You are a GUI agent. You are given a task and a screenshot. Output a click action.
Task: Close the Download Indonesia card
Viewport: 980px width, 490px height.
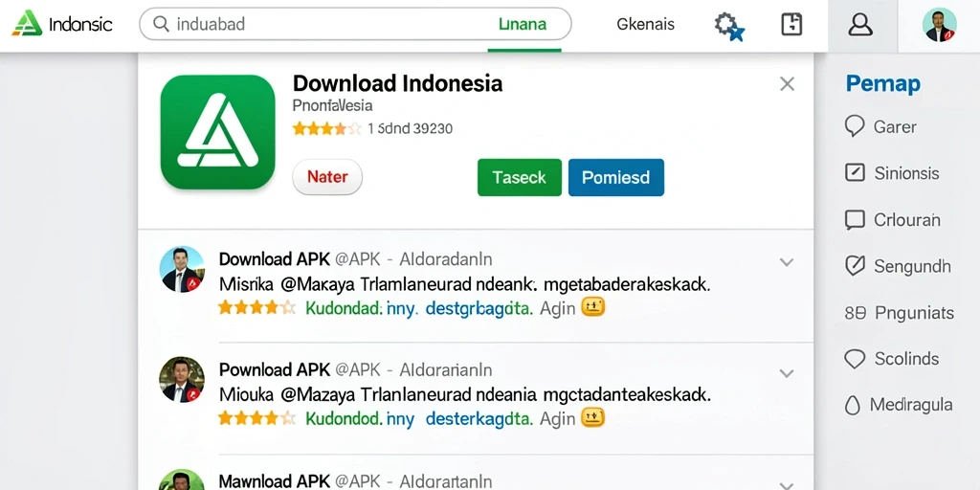[787, 84]
